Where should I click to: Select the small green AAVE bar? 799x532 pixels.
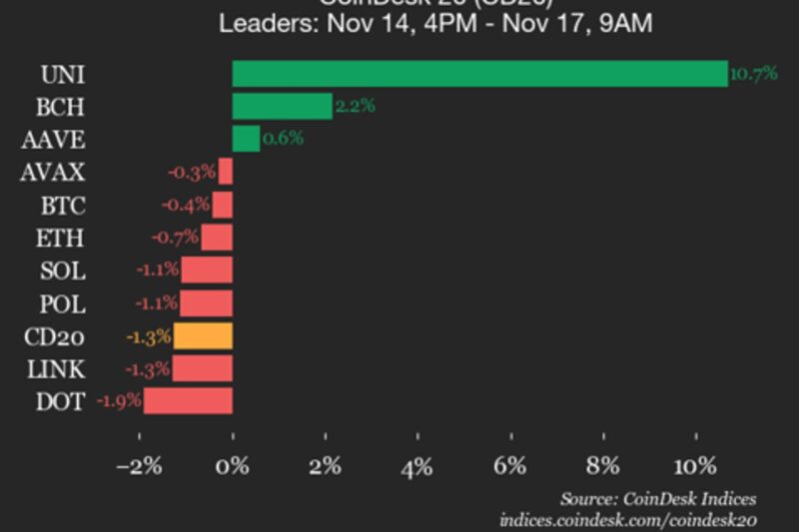click(x=246, y=139)
